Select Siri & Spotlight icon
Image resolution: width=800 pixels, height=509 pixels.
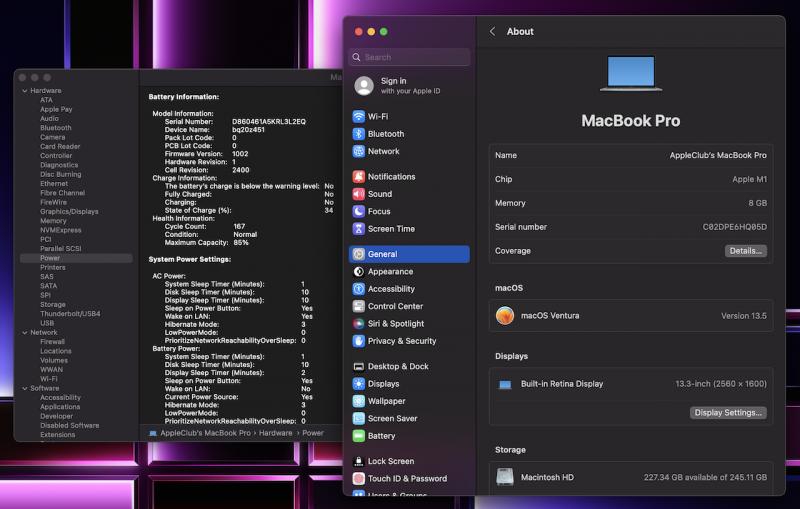pyautogui.click(x=359, y=323)
